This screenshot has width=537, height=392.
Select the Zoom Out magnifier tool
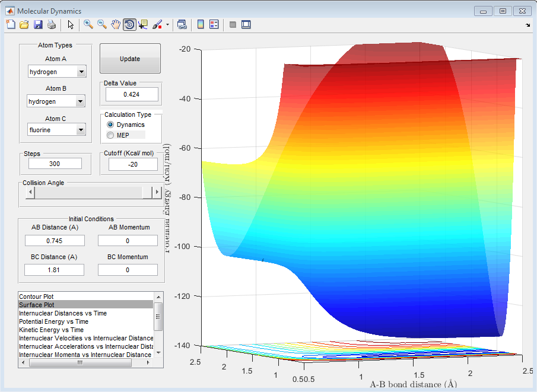coord(102,24)
